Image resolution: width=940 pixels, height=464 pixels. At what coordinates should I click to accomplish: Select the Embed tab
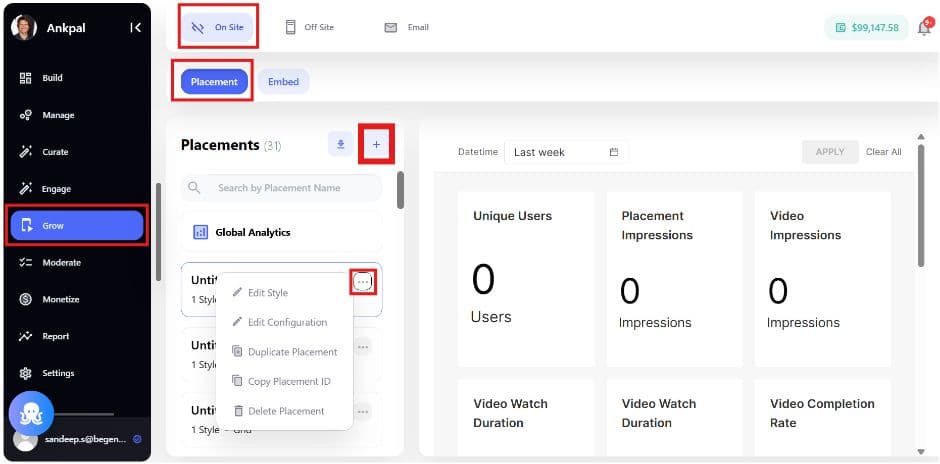pyautogui.click(x=283, y=82)
